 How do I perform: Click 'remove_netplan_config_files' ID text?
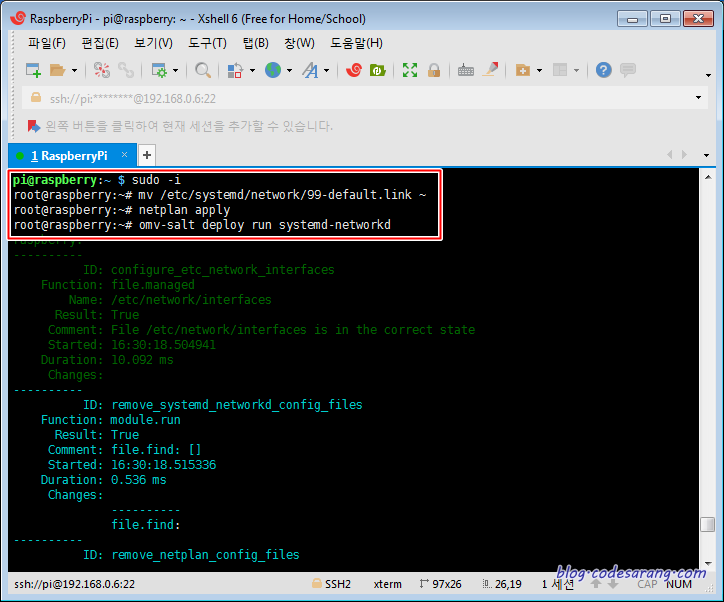click(x=205, y=555)
